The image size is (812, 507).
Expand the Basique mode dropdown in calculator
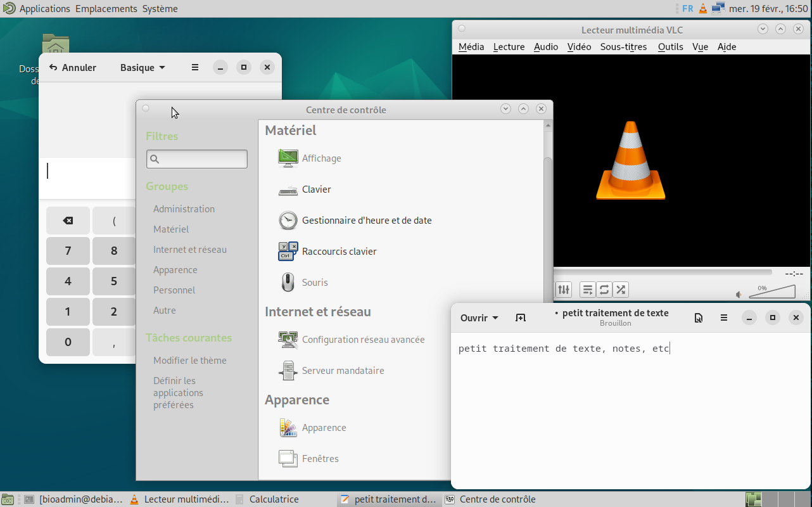pos(143,68)
